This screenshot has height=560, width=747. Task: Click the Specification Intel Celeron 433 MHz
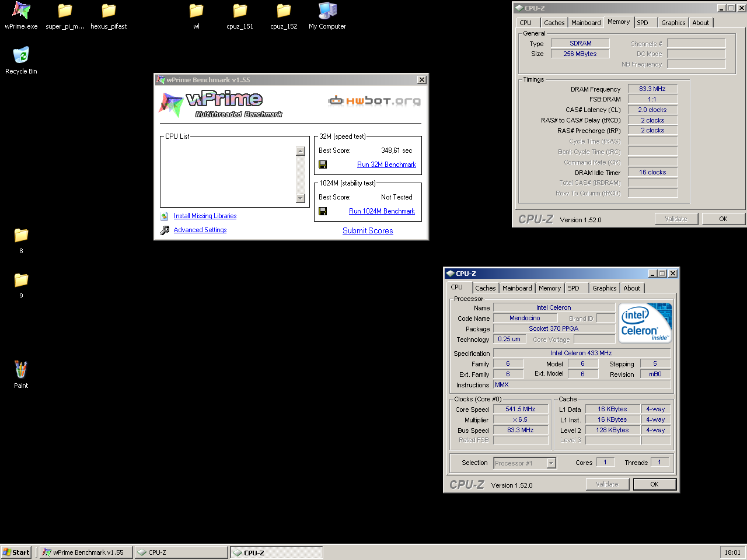pyautogui.click(x=581, y=353)
